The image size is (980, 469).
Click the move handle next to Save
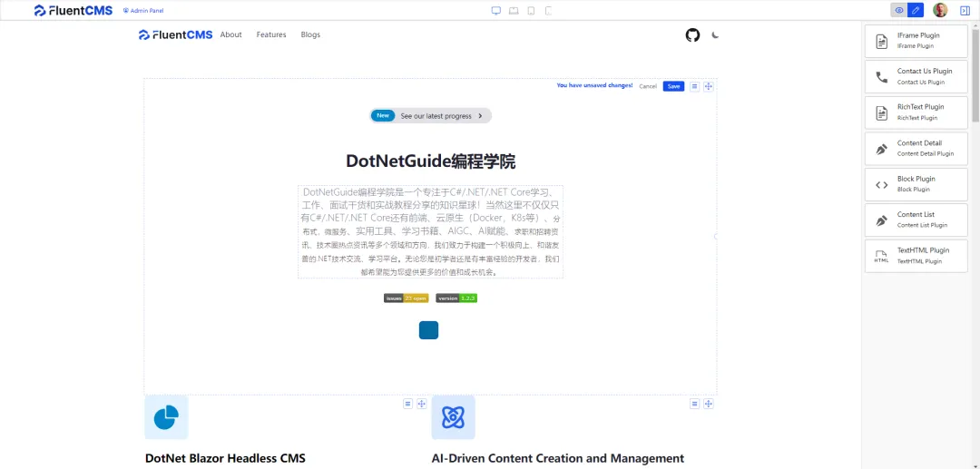pyautogui.click(x=709, y=86)
